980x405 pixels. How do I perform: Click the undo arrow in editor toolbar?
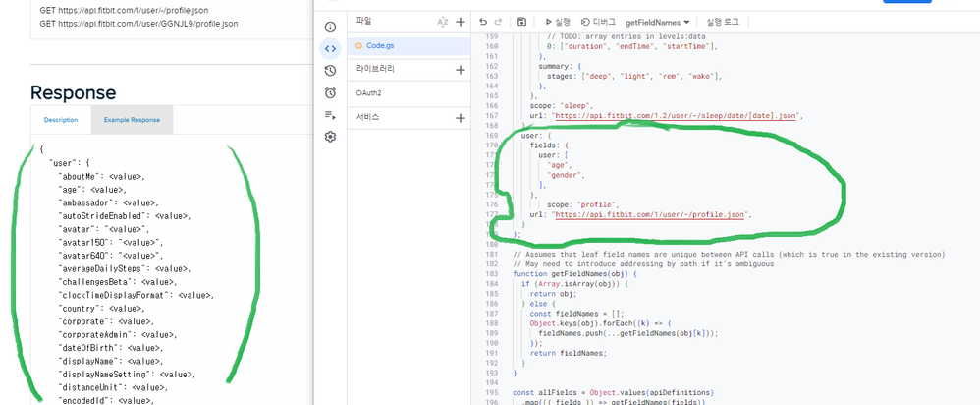[x=482, y=21]
